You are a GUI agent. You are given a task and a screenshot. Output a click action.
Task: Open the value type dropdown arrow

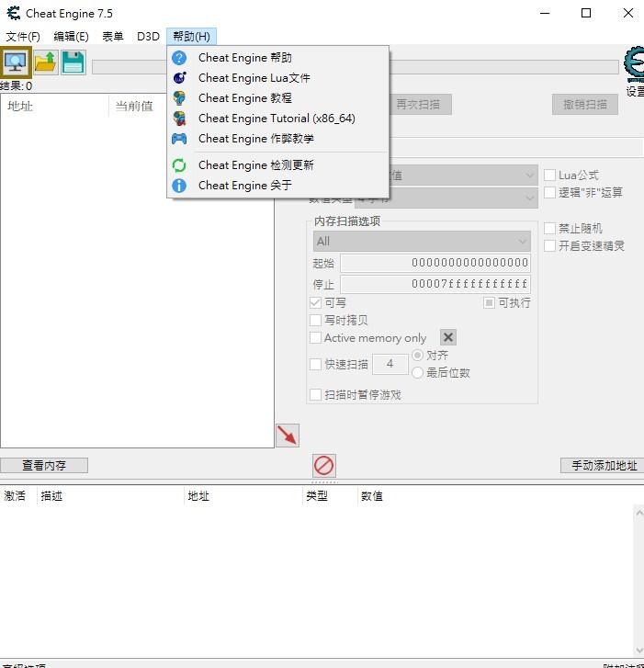click(x=529, y=198)
